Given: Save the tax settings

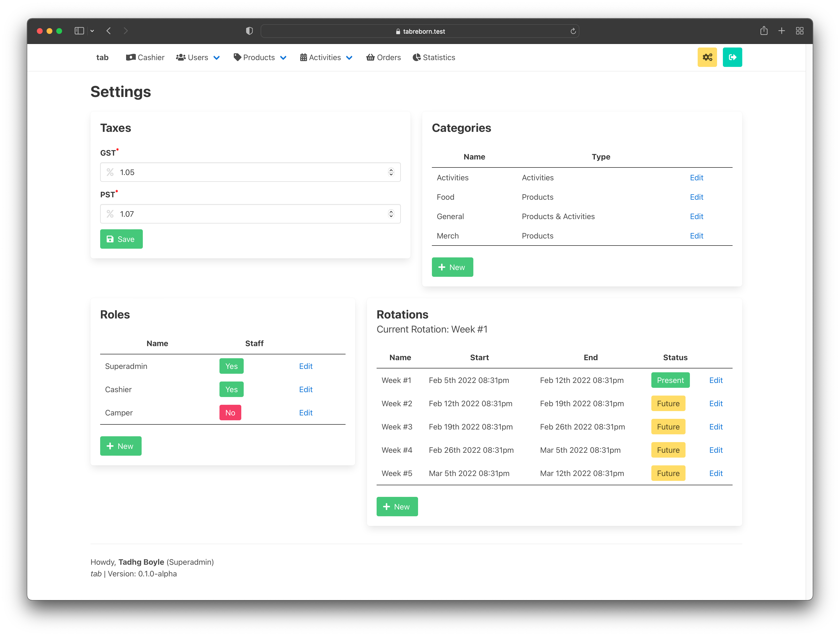Looking at the screenshot, I should (121, 239).
